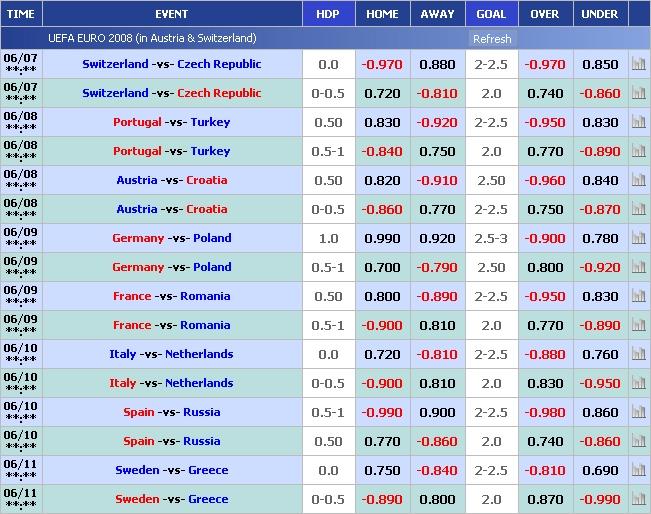The height and width of the screenshot is (514, 651).
Task: Choose over odds 0.870 for Sweden vs Greece
Action: click(545, 499)
